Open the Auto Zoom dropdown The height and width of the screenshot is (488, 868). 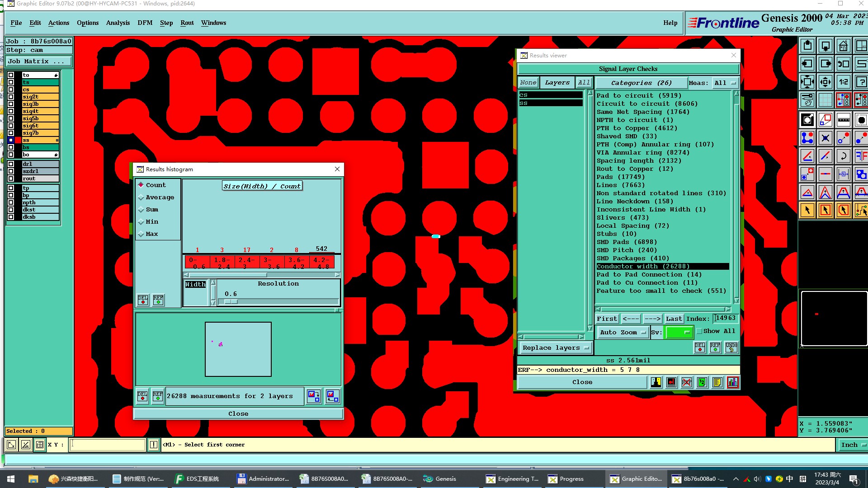point(623,332)
